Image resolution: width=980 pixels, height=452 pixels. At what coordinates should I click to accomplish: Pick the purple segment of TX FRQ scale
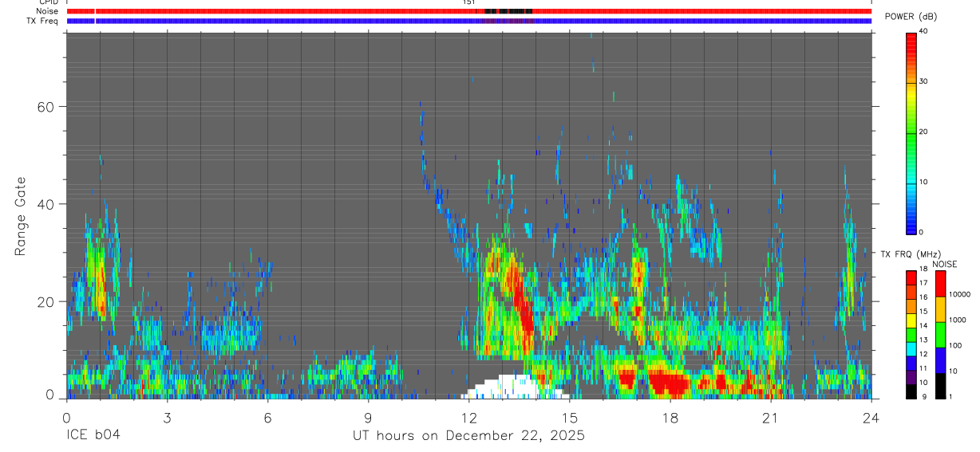[x=911, y=378]
